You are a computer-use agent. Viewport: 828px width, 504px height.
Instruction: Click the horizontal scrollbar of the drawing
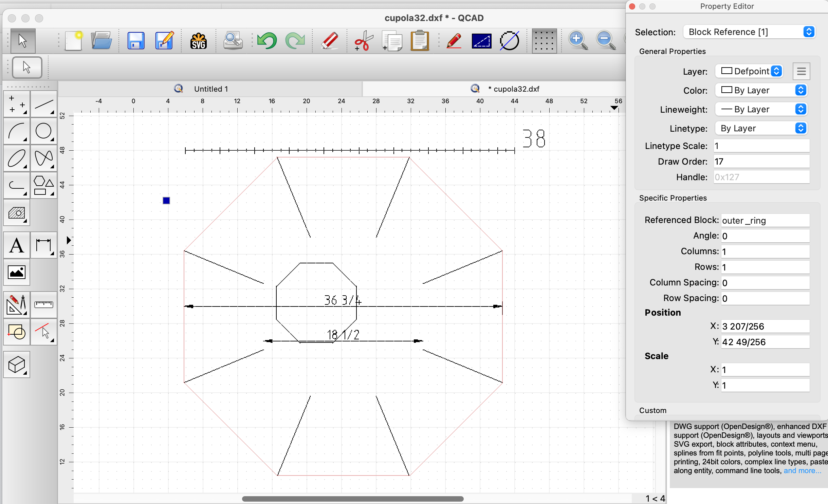[353, 499]
